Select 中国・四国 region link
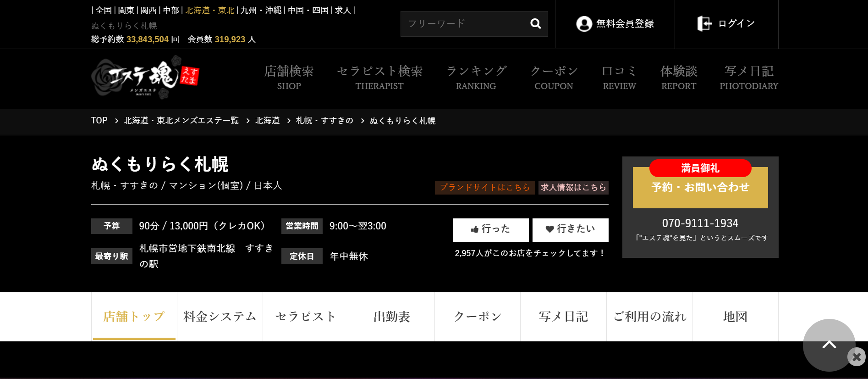Image resolution: width=868 pixels, height=379 pixels. (x=308, y=10)
